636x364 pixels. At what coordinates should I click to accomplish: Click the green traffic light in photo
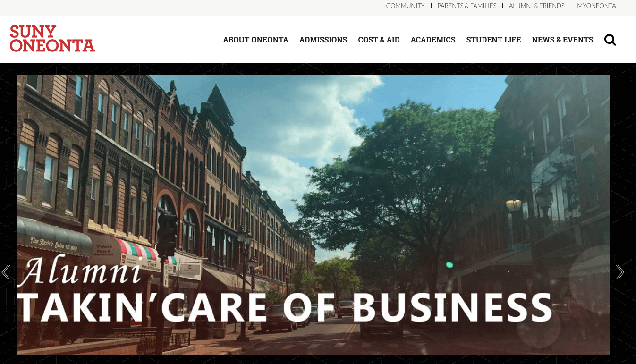(449, 265)
